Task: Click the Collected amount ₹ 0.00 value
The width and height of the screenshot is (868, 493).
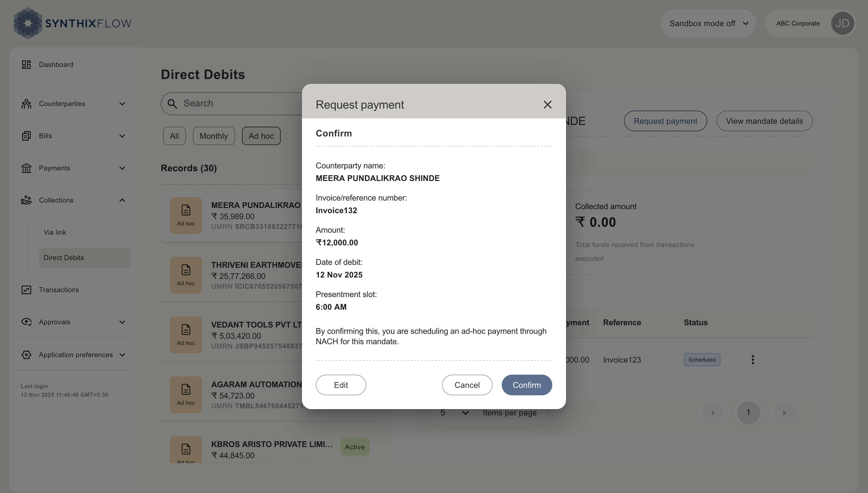Action: (x=595, y=222)
